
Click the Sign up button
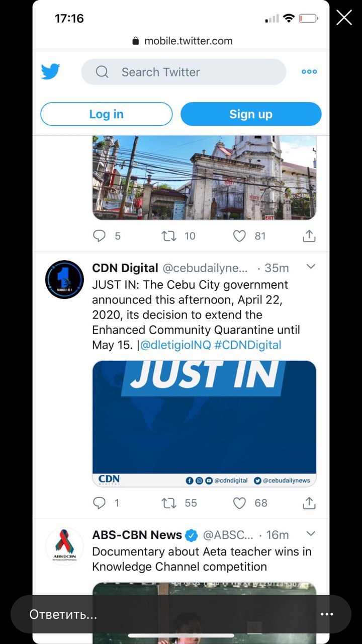[251, 114]
